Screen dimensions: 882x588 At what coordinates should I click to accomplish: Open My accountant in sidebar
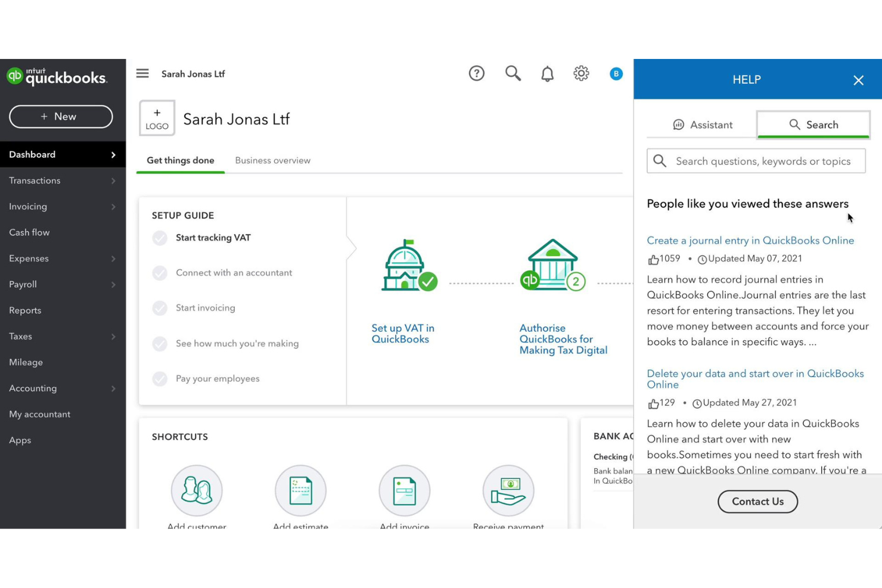pos(63,414)
